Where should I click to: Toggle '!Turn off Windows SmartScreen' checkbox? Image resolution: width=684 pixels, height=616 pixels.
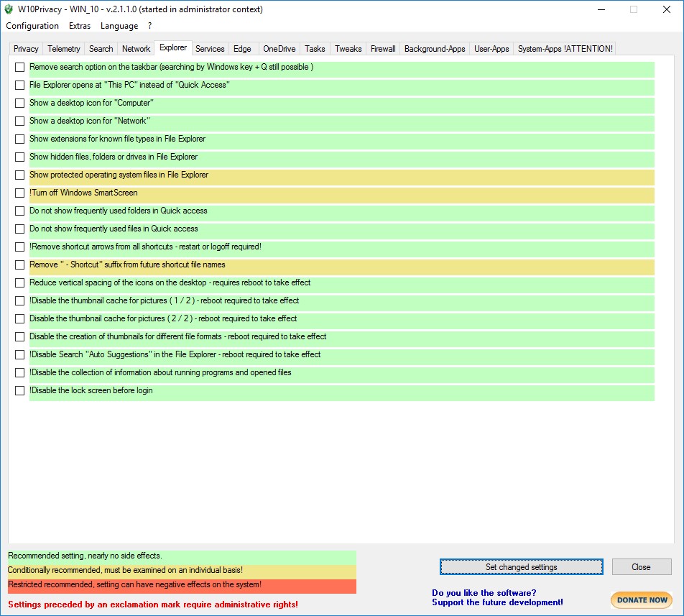click(x=20, y=193)
